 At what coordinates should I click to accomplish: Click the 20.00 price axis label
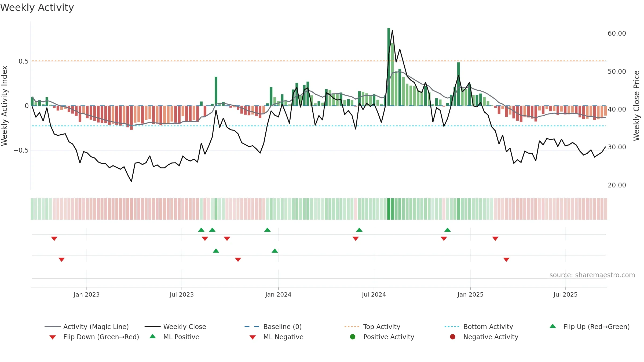[x=617, y=185]
